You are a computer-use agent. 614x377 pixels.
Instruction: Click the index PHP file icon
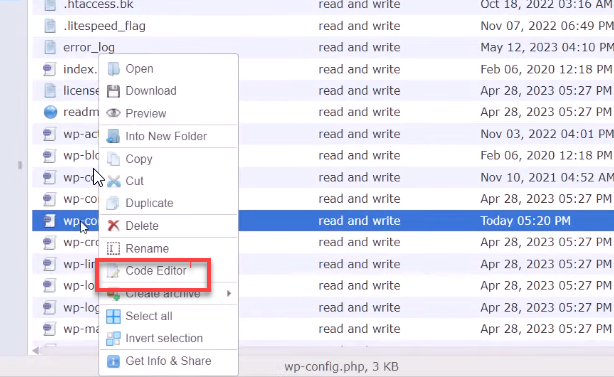pyautogui.click(x=49, y=69)
